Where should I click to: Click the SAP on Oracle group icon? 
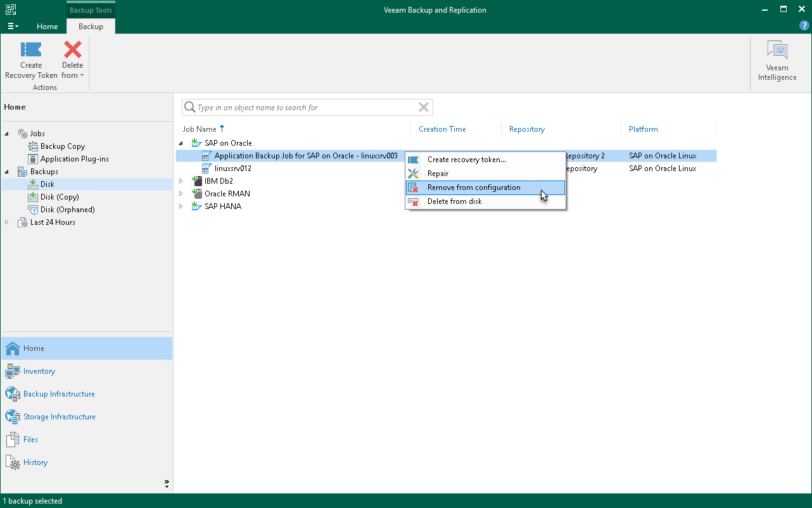tap(196, 143)
